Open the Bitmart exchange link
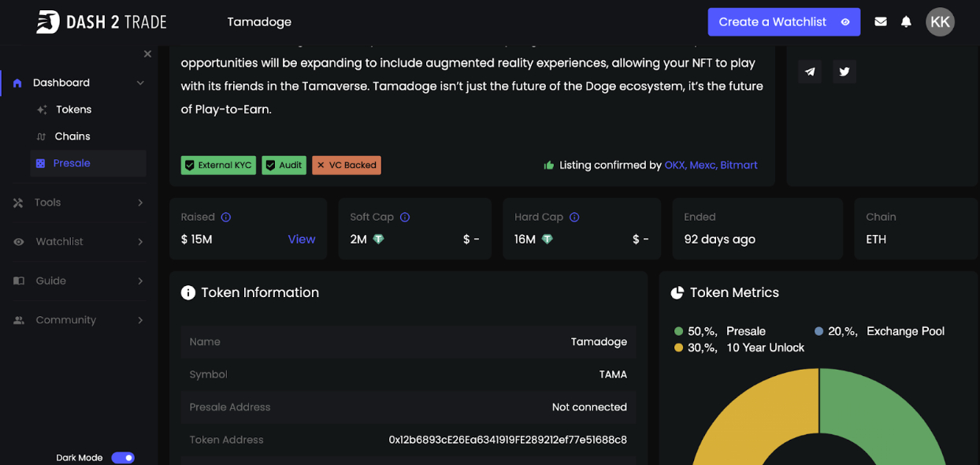Viewport: 980px width, 465px height. [x=739, y=166]
